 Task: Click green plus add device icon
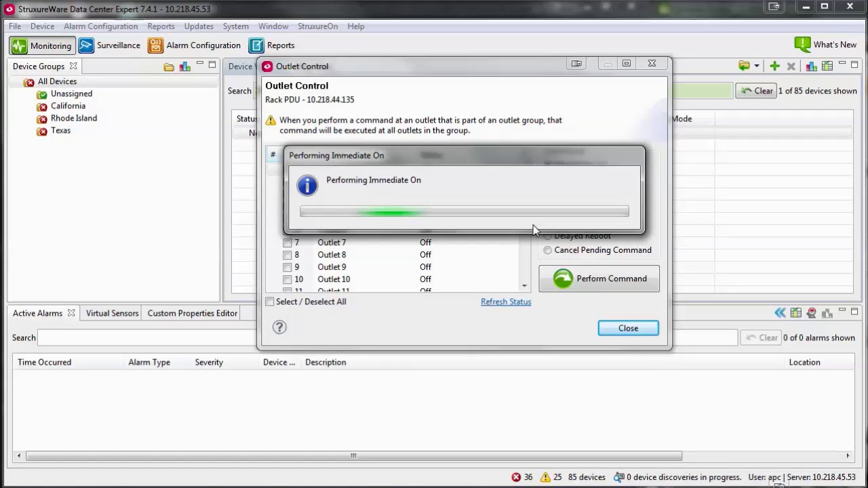pyautogui.click(x=774, y=66)
